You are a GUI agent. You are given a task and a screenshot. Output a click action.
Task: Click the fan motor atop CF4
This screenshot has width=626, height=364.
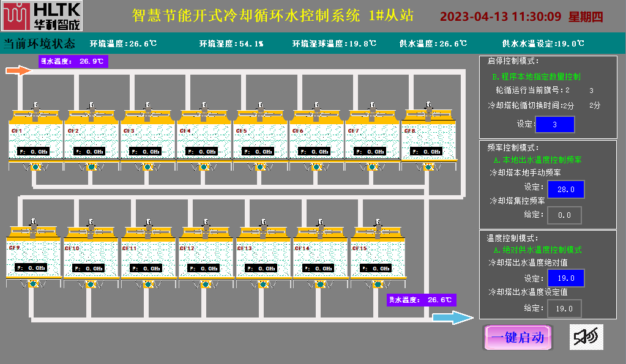pos(203,108)
